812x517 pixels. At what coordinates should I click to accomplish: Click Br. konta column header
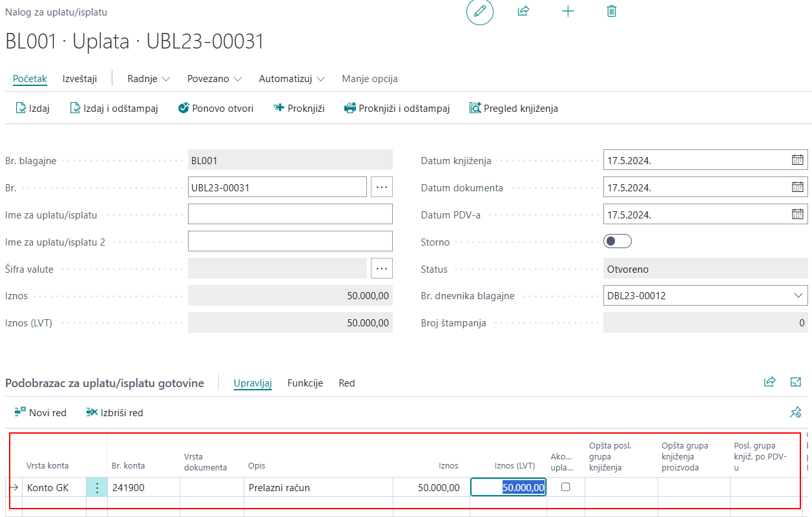click(128, 466)
